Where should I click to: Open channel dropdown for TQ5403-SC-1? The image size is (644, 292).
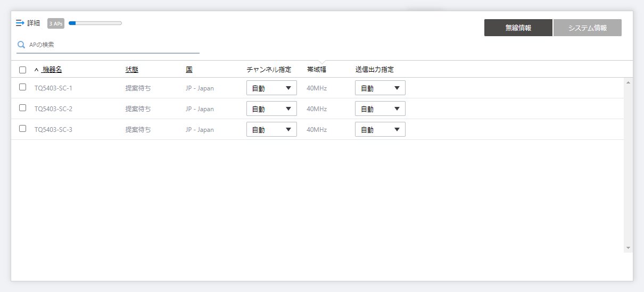pos(271,88)
